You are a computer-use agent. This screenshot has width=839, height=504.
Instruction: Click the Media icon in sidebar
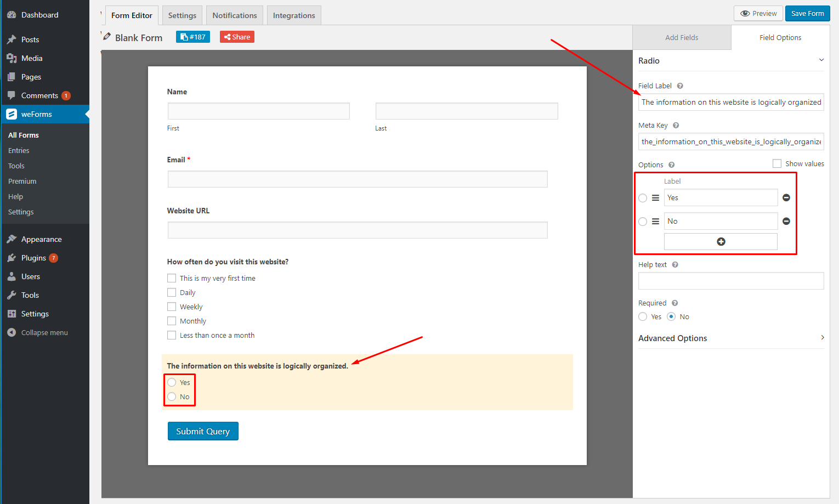[x=12, y=58]
